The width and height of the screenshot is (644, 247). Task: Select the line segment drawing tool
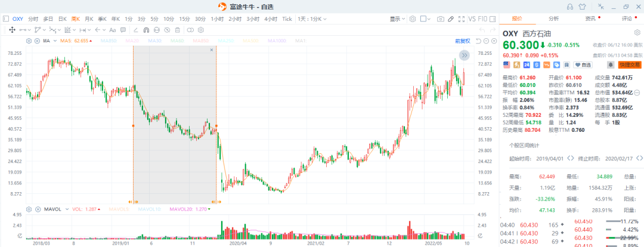point(23,30)
